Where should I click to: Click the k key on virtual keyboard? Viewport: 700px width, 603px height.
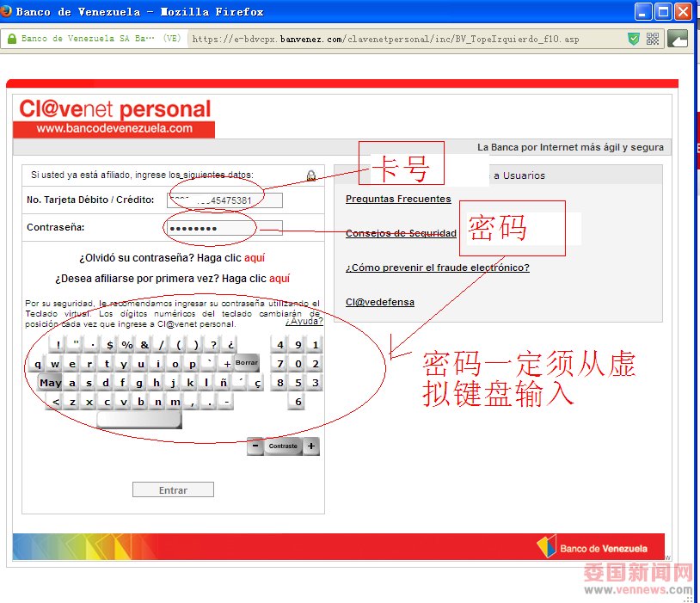pos(190,383)
